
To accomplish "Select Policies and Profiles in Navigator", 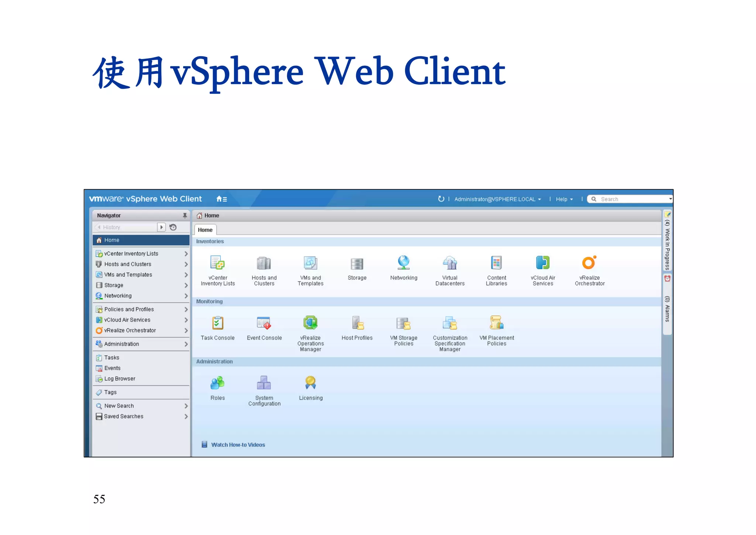I will 141,310.
